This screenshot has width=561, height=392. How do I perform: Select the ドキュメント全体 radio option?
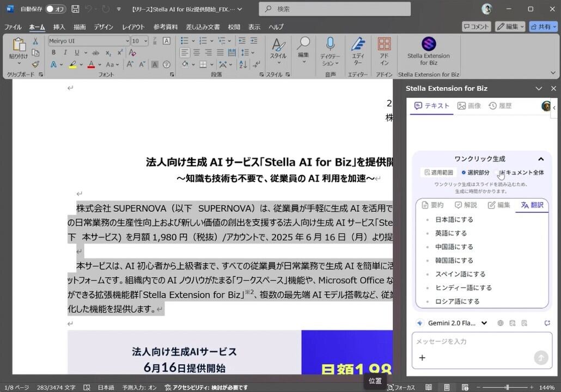(497, 173)
